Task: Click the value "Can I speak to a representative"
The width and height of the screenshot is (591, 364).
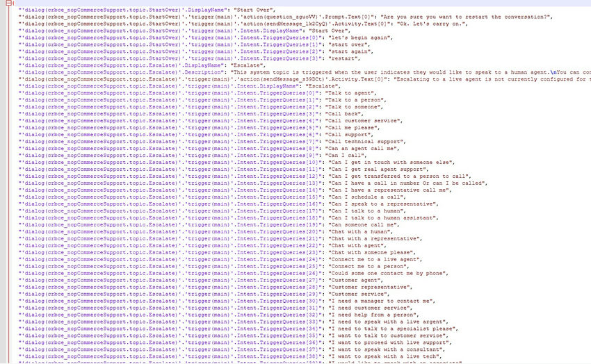Action: [x=383, y=204]
